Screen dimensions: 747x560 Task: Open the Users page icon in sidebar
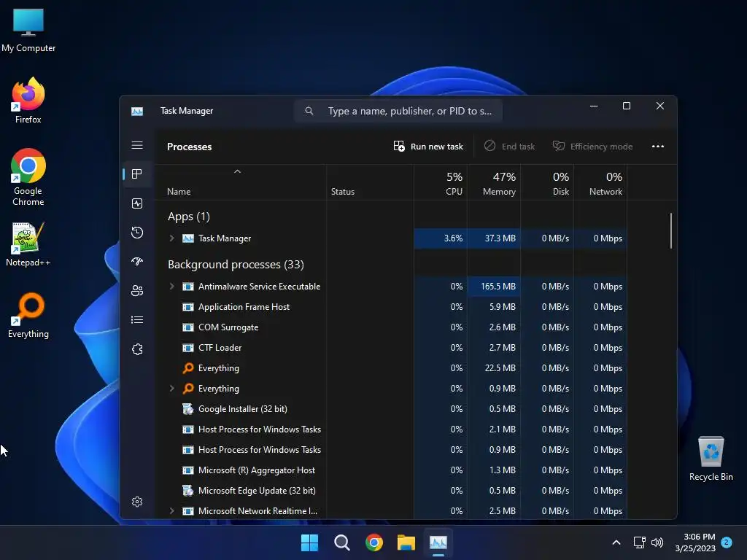(x=137, y=290)
